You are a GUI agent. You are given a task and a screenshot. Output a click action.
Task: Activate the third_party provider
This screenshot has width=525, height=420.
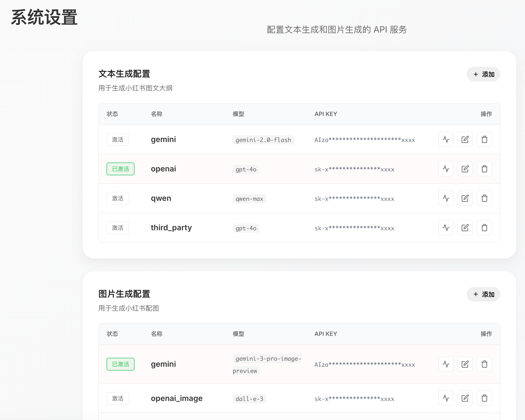point(117,228)
